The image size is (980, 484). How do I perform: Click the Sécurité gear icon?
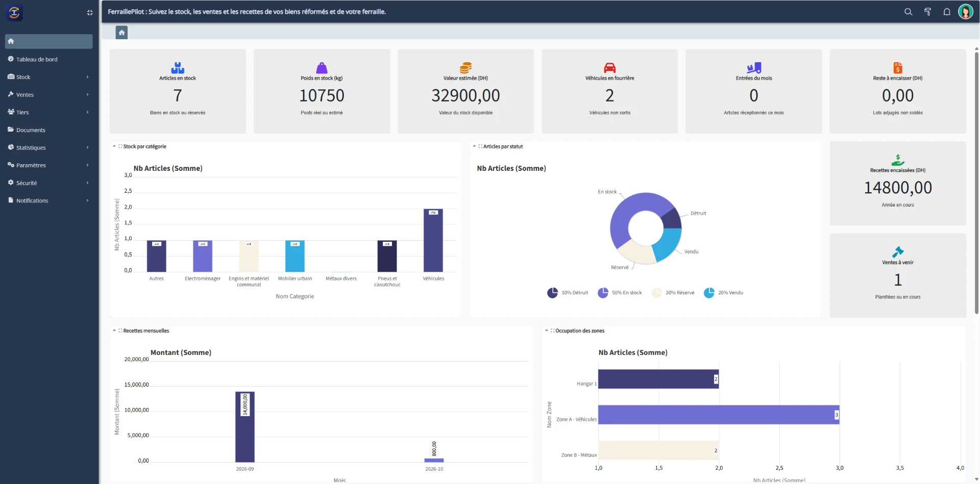(x=11, y=183)
